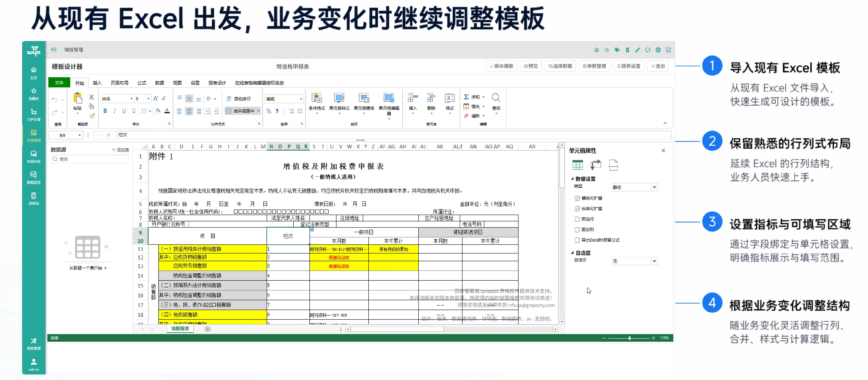Click the format painter brush icon
Screen dimensions: 868x380
(x=92, y=115)
